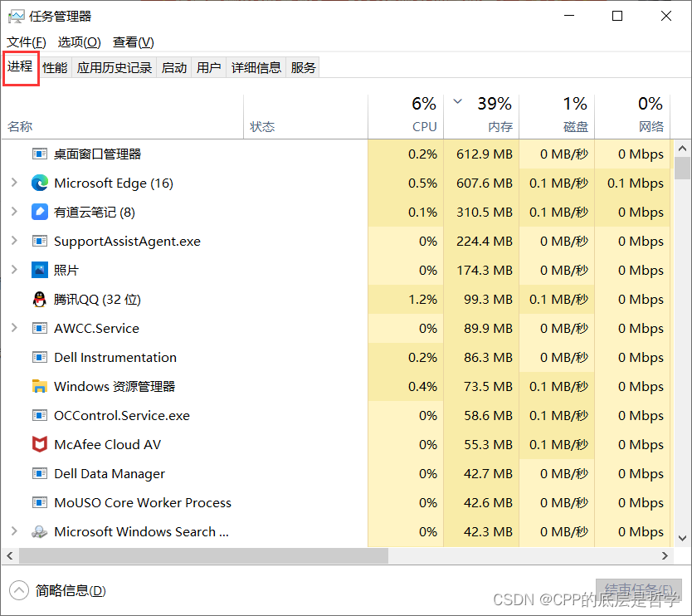
Task: Select the McAfee Cloud AV process name
Action: [x=107, y=445]
